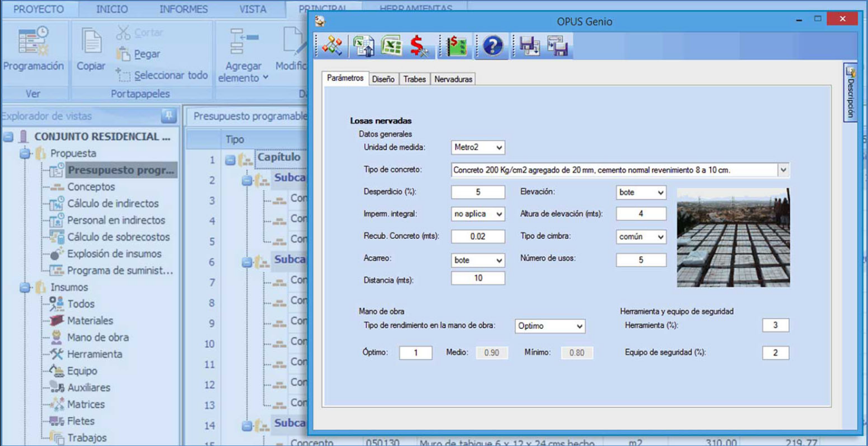Click the Copiar ribbon icon
This screenshot has width=868, height=446.
point(91,49)
